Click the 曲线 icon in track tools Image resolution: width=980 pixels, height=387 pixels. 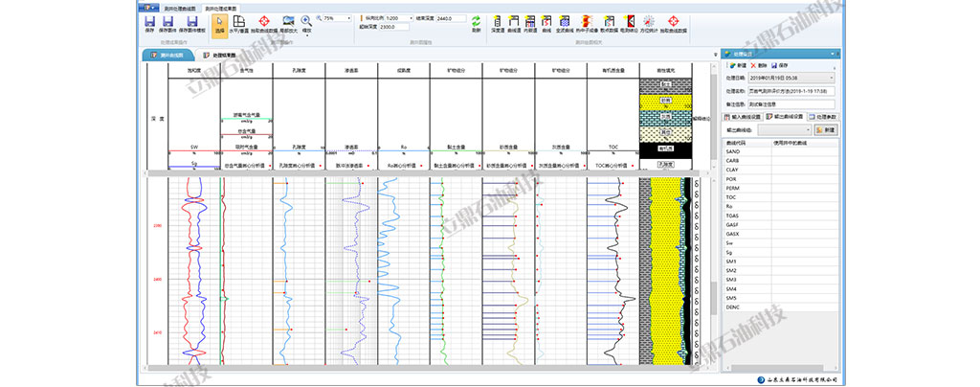pyautogui.click(x=546, y=23)
